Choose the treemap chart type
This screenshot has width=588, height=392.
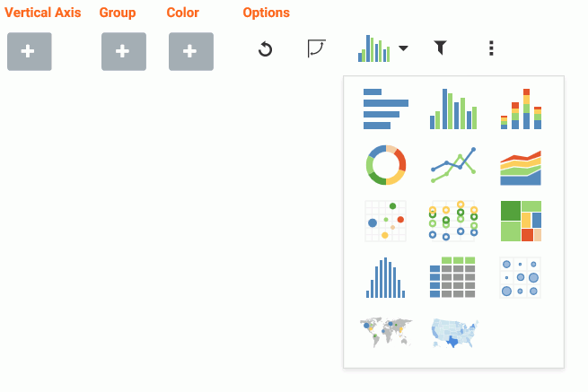pos(521,221)
